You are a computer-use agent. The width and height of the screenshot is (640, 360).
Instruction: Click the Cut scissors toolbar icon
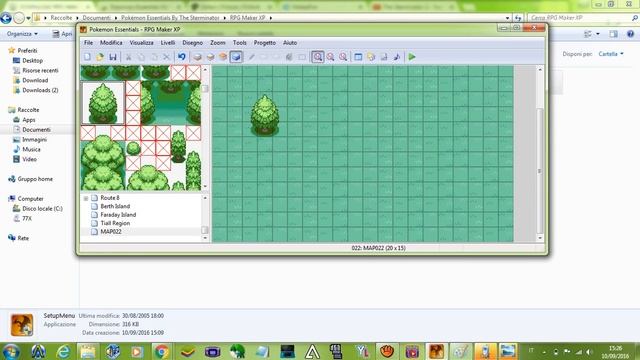pyautogui.click(x=128, y=57)
